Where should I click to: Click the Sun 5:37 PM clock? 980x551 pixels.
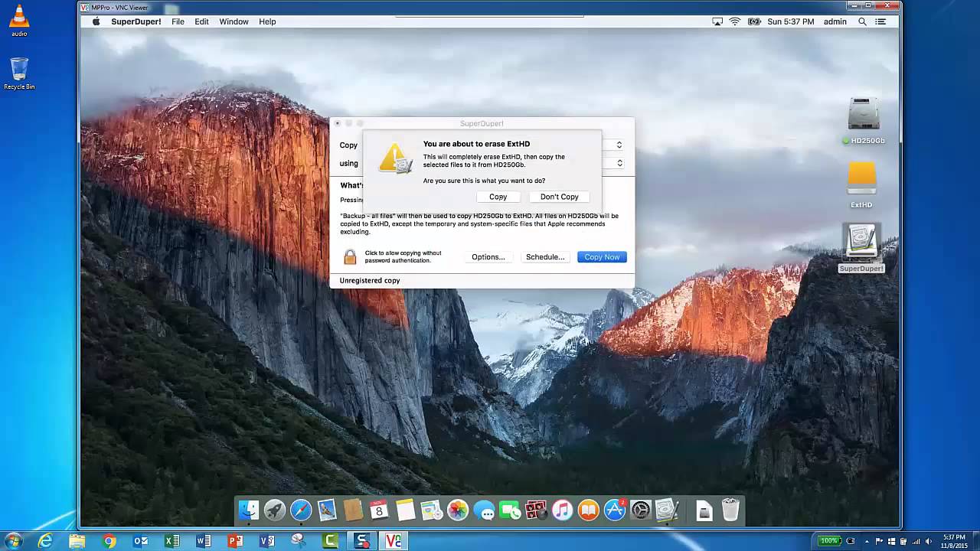tap(791, 21)
